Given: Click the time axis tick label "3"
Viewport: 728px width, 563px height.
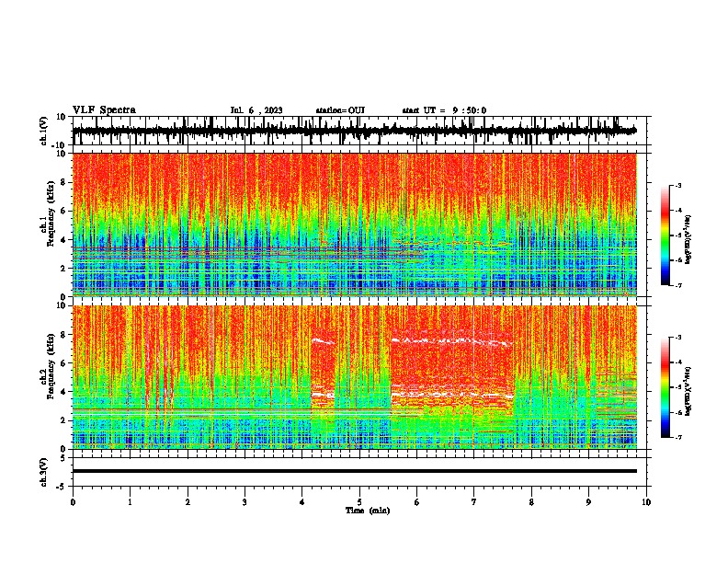Looking at the screenshot, I should [245, 502].
